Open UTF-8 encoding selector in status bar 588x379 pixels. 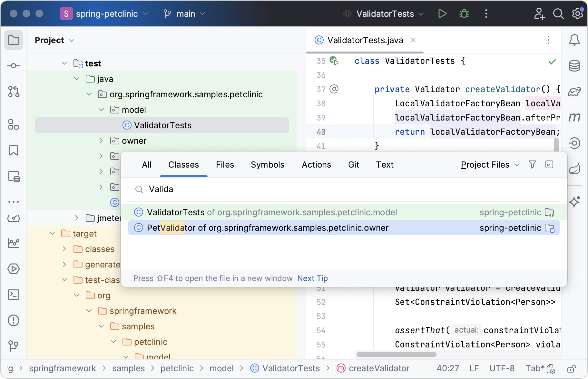tap(502, 368)
